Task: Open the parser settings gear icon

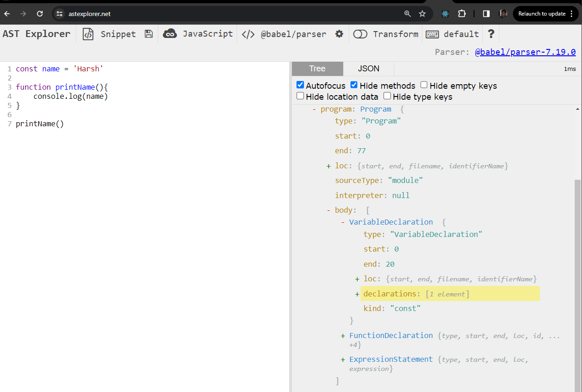Action: tap(339, 34)
